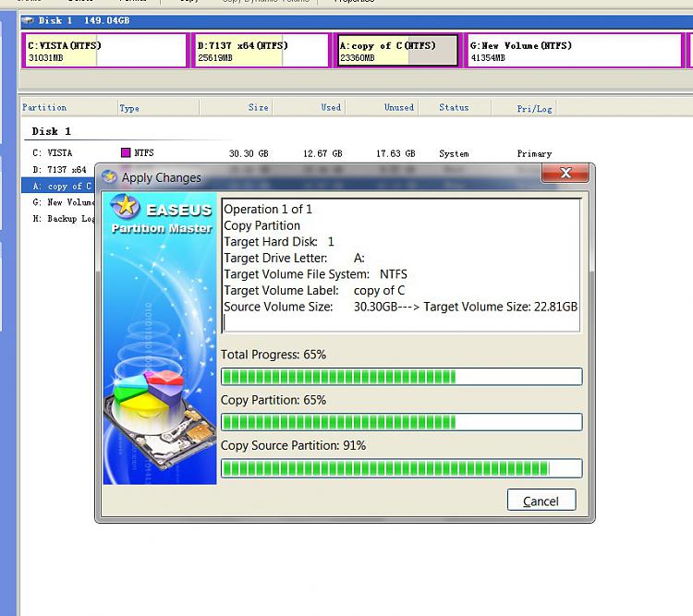This screenshot has height=616, width=693.
Task: Click the Cancel button in Apply Changes
Action: (541, 501)
